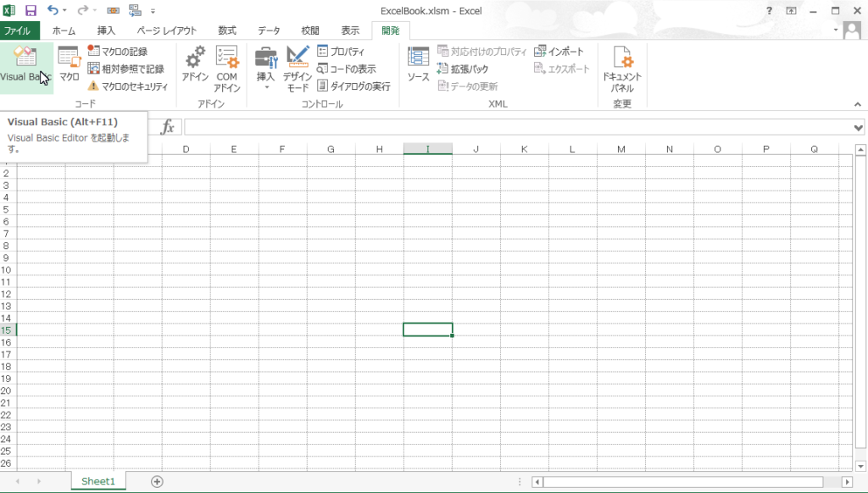Save the workbook from Quick Access Toolbar
The width and height of the screenshot is (868, 493).
31,9
